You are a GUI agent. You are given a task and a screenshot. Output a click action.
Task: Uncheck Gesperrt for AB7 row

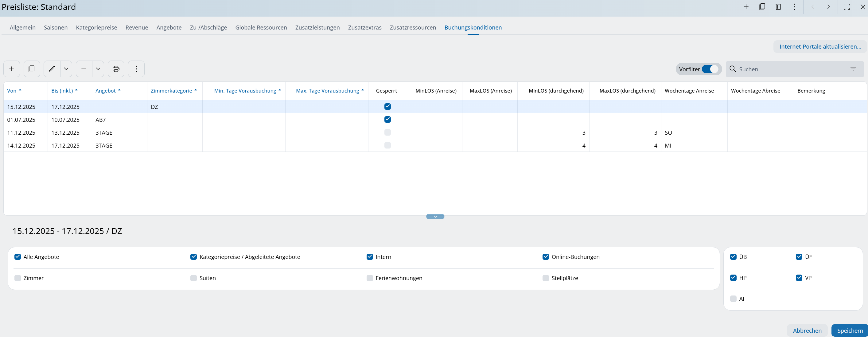tap(387, 119)
